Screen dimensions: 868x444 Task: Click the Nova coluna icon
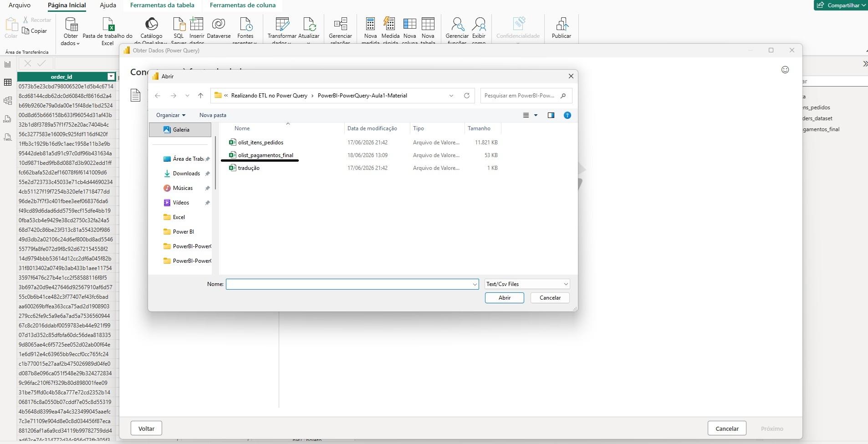tap(409, 24)
